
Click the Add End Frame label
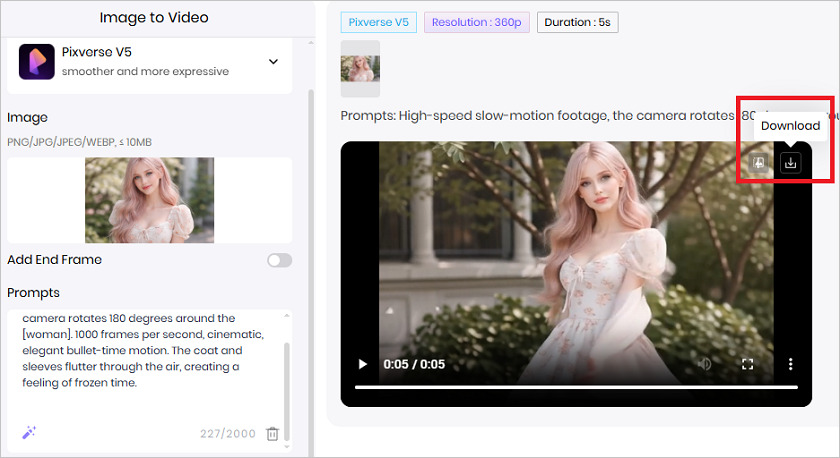tap(55, 260)
